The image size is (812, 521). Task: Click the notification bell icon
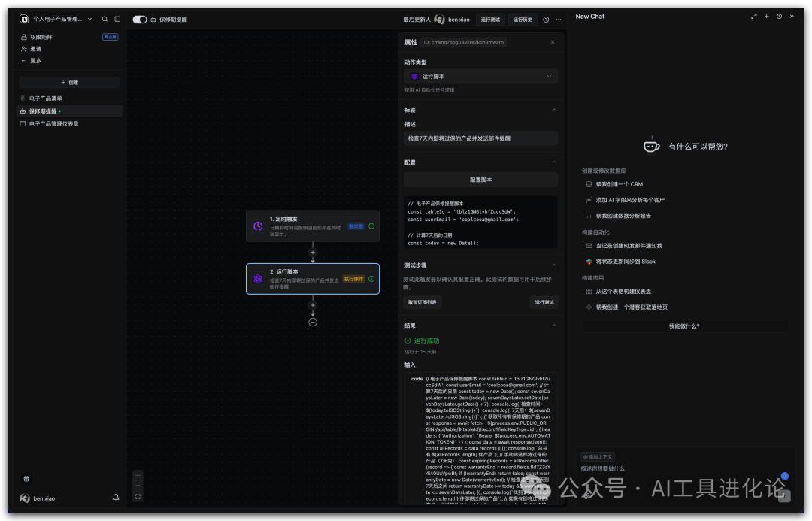(116, 498)
